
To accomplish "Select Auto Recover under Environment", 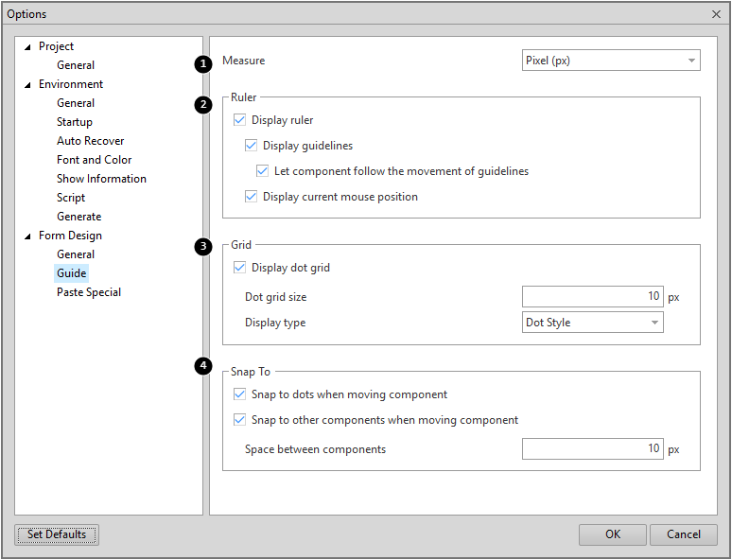I will click(x=90, y=141).
